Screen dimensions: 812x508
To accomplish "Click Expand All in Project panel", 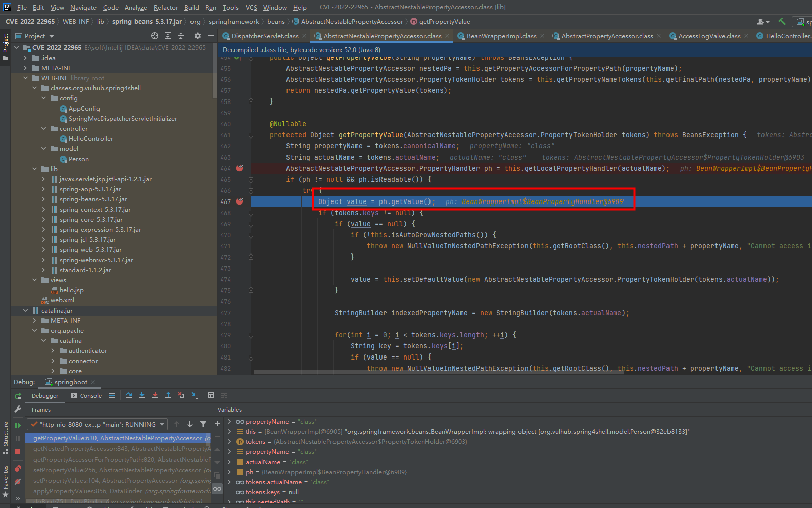I will pyautogui.click(x=168, y=36).
